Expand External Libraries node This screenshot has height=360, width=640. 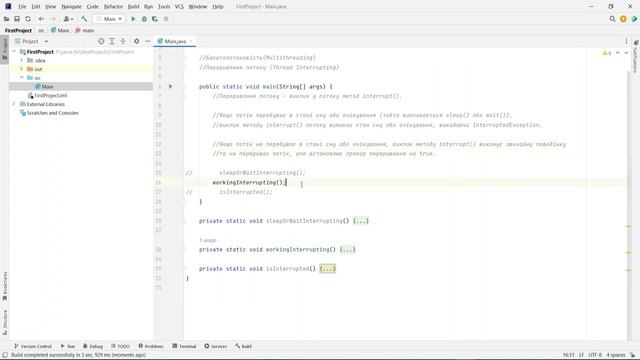coord(15,104)
